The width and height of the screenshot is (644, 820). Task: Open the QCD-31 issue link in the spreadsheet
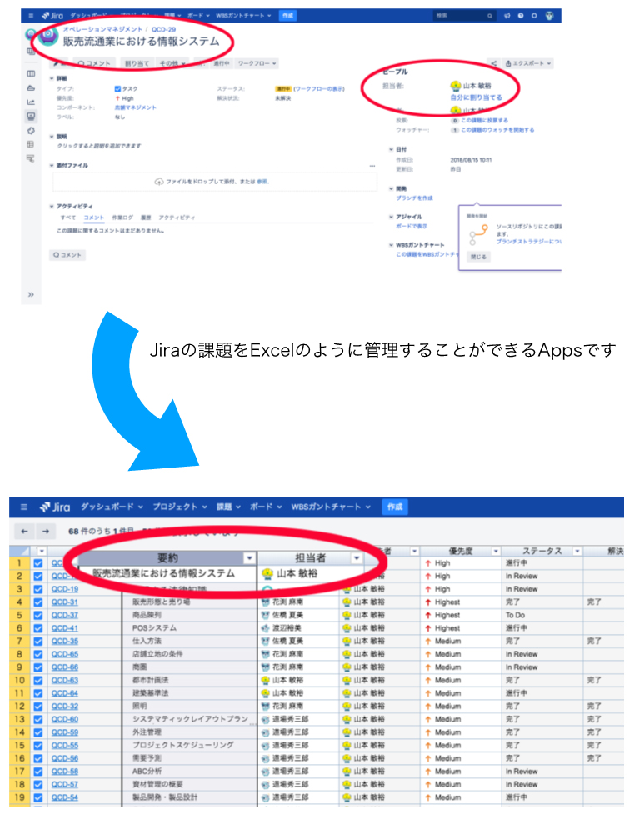pos(64,602)
